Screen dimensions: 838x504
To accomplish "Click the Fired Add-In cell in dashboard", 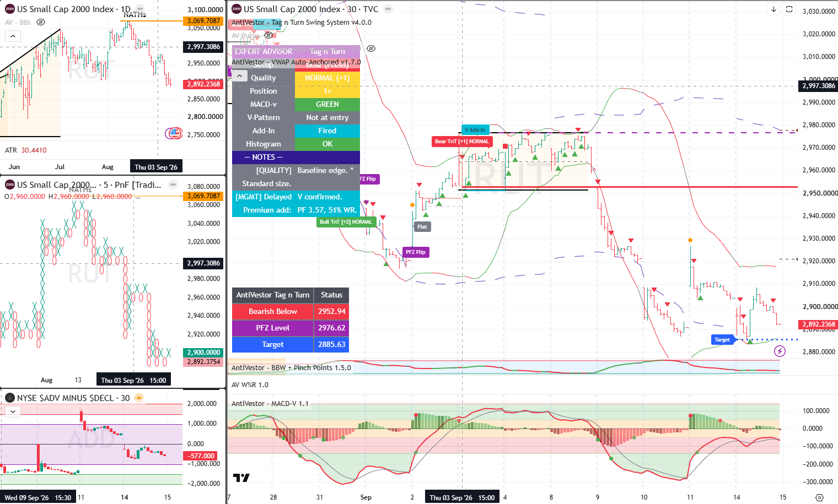I will point(327,131).
